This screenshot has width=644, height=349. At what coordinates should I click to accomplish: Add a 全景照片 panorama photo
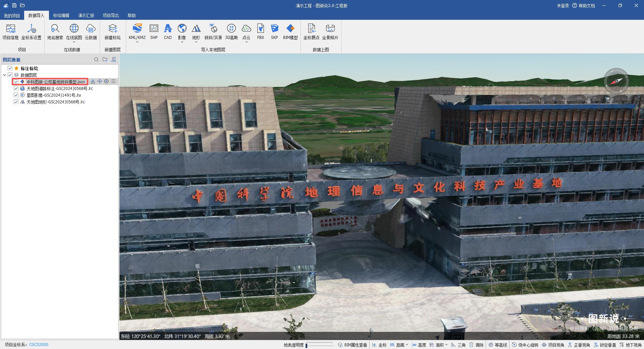click(330, 32)
